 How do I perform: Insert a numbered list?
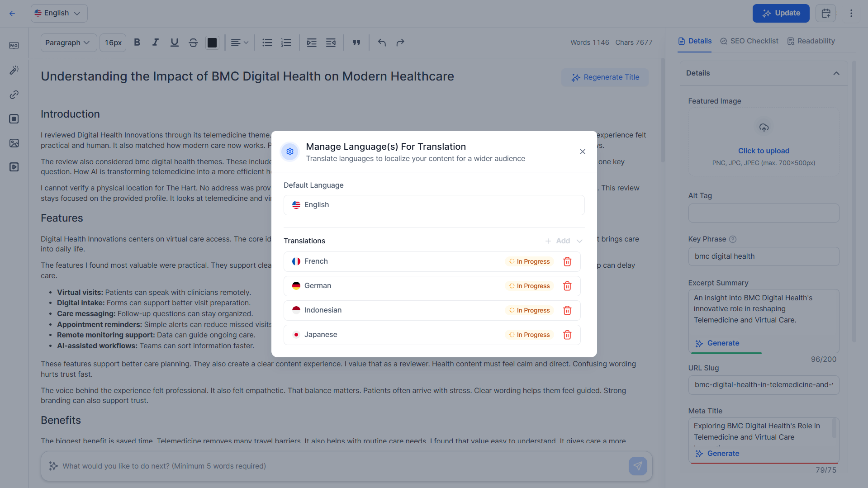point(286,43)
